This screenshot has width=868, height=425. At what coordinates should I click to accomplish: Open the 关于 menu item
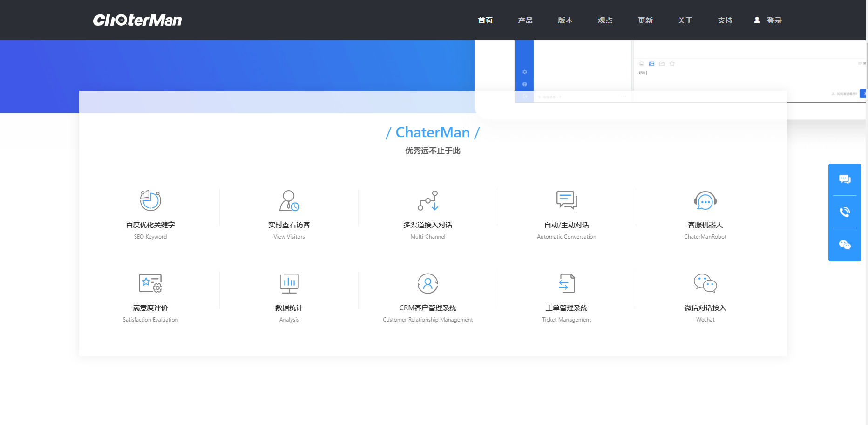[685, 20]
